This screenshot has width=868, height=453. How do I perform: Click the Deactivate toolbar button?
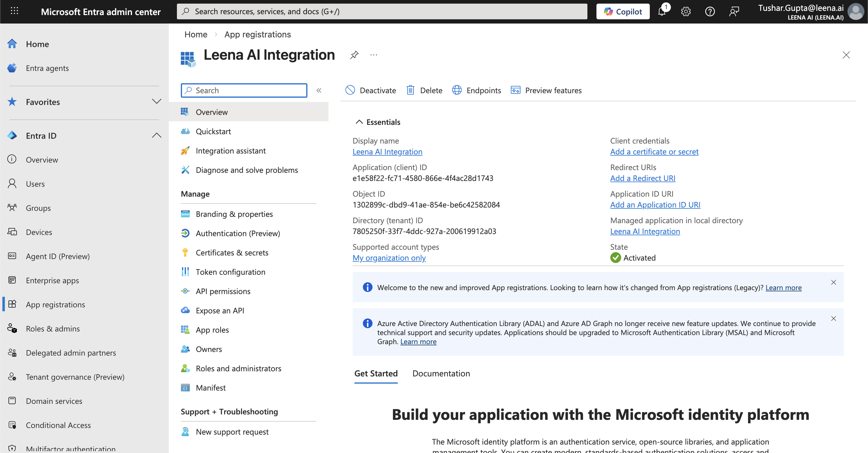click(x=371, y=90)
